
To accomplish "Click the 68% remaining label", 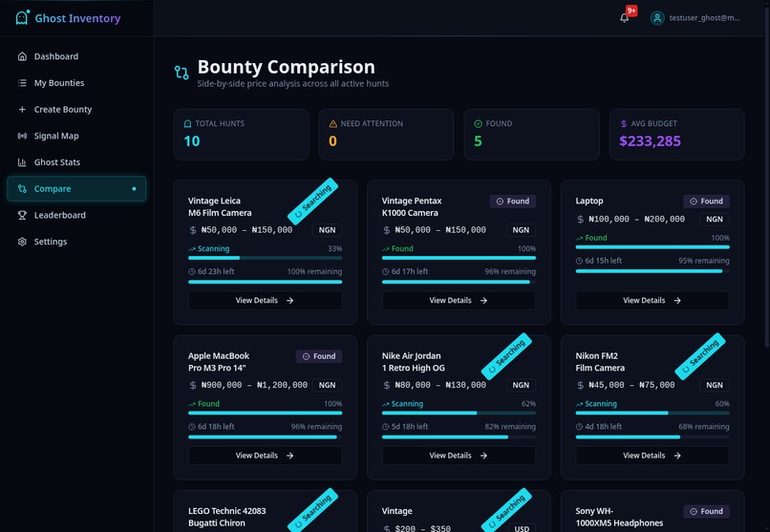I will click(x=704, y=427).
